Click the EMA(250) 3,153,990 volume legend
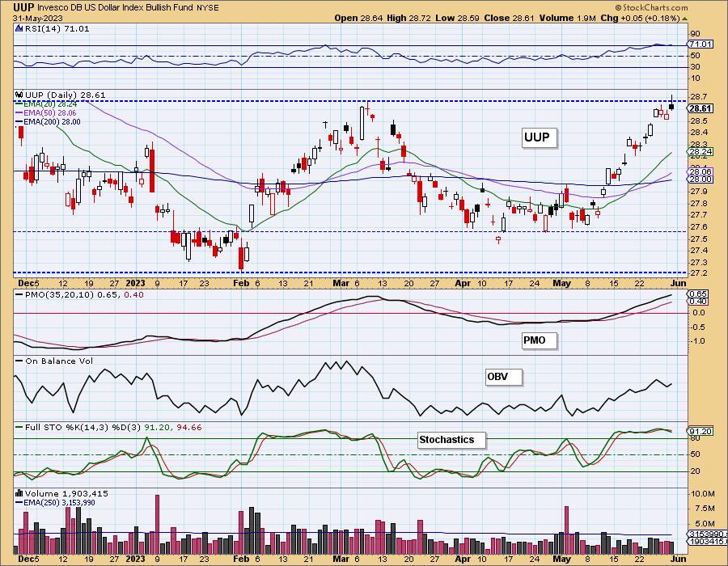 point(55,502)
